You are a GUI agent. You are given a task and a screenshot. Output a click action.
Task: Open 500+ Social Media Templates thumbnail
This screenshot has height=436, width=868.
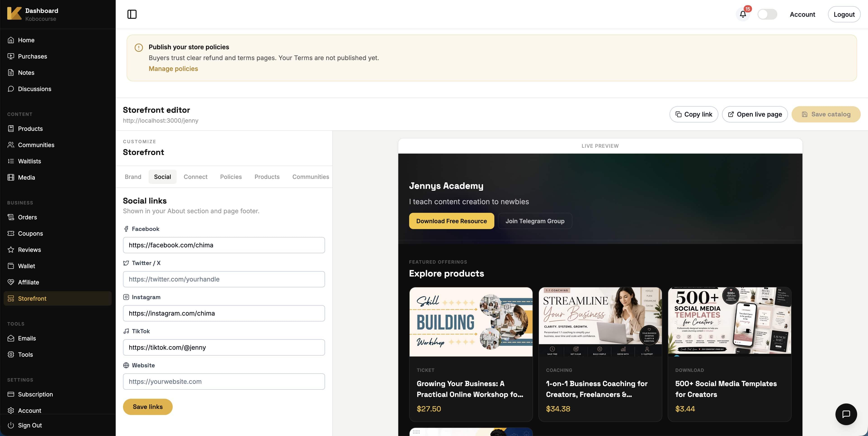729,321
